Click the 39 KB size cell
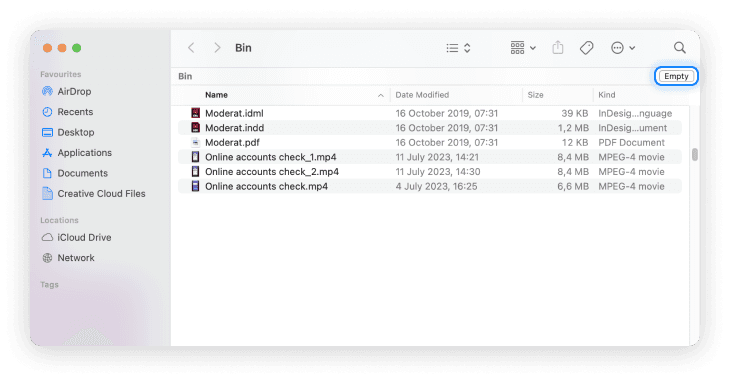This screenshot has width=730, height=380. click(575, 113)
